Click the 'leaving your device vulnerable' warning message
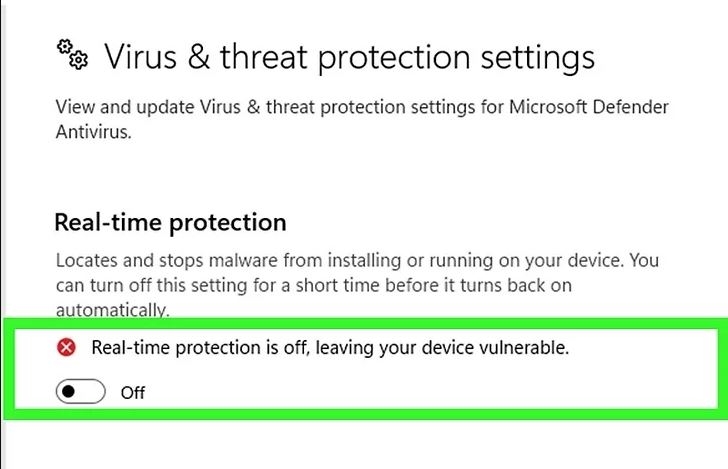 click(330, 348)
